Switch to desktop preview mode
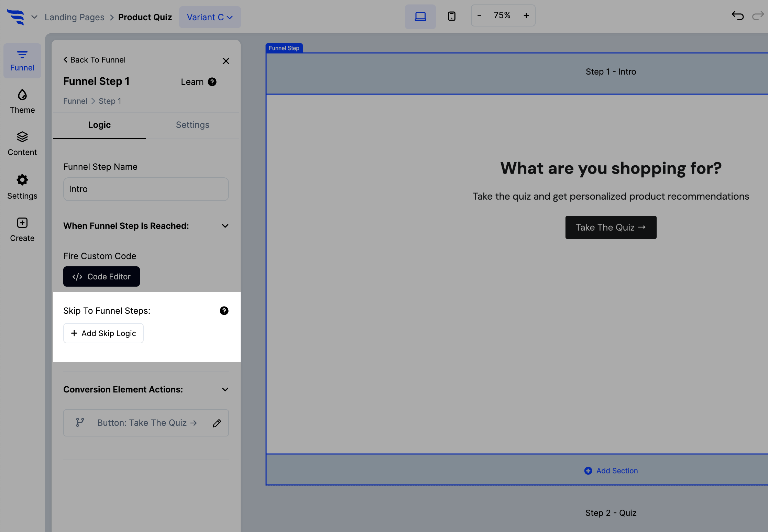 click(x=420, y=16)
